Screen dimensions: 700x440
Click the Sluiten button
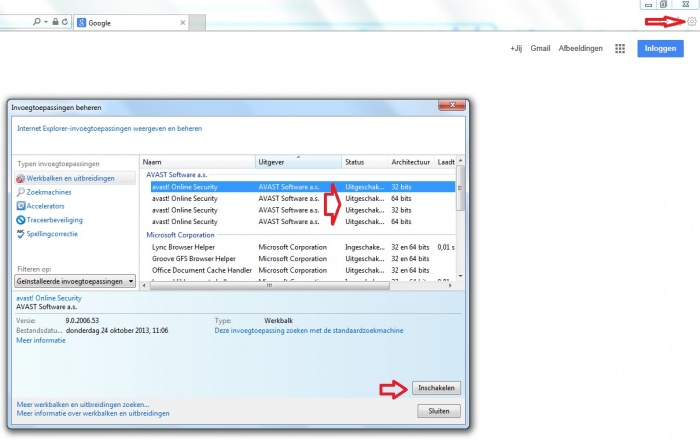point(439,411)
